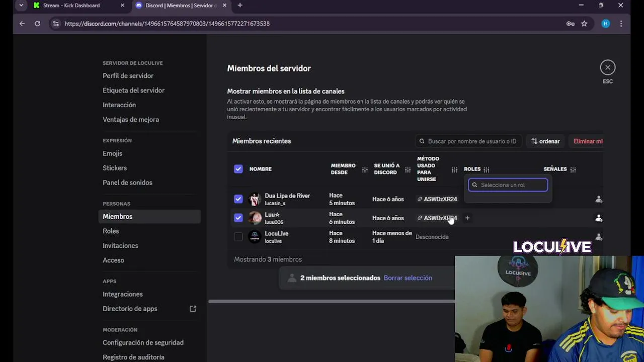Open member profile icon on Luu row
The height and width of the screenshot is (362, 644).
point(599,218)
